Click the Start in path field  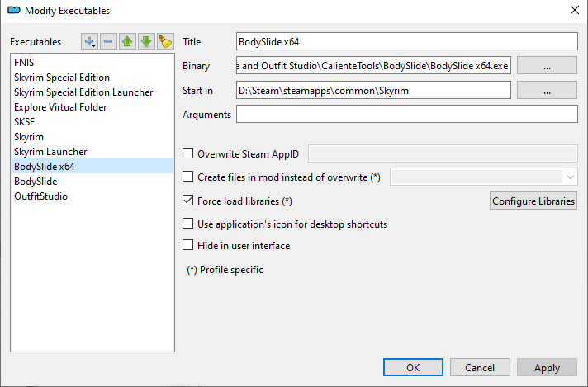pyautogui.click(x=373, y=90)
